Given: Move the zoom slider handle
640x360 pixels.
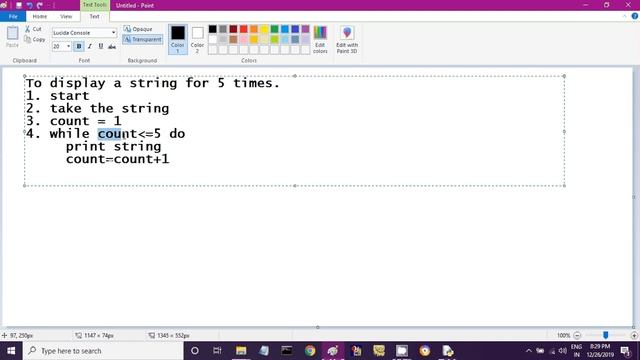Looking at the screenshot, I should (x=606, y=335).
